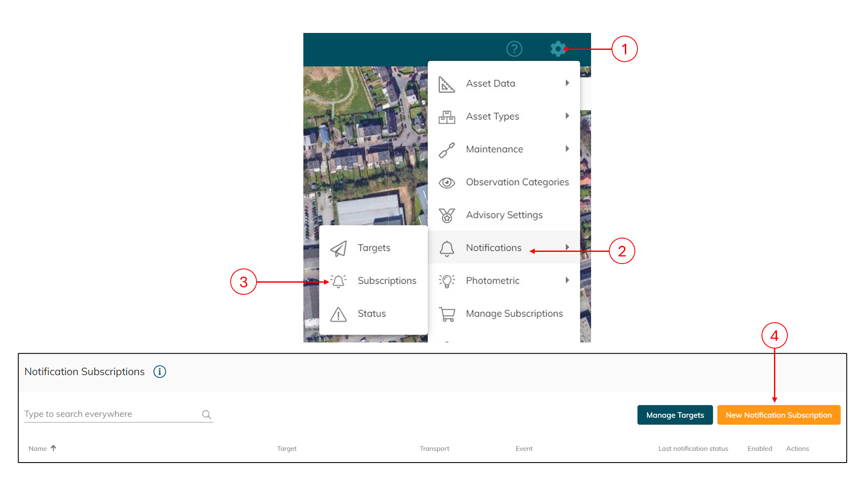Viewport: 868px width, 489px height.
Task: Expand the Maintenance submenu arrow
Action: pyautogui.click(x=567, y=149)
